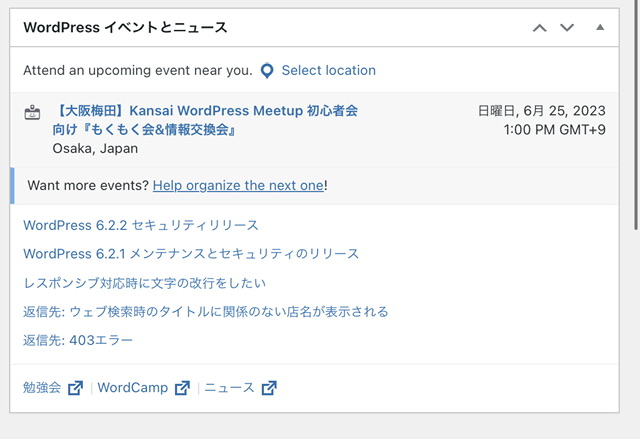
Task: Visit the 勉強会 meetups link
Action: (42, 388)
